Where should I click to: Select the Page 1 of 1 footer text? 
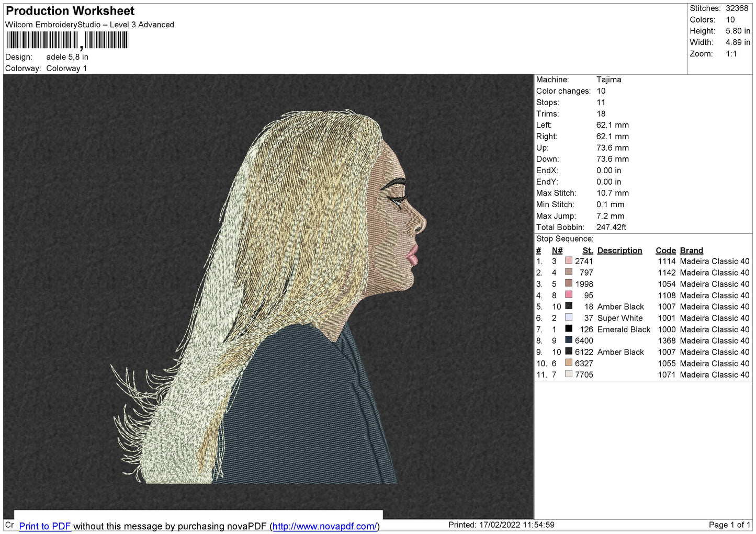pyautogui.click(x=729, y=525)
